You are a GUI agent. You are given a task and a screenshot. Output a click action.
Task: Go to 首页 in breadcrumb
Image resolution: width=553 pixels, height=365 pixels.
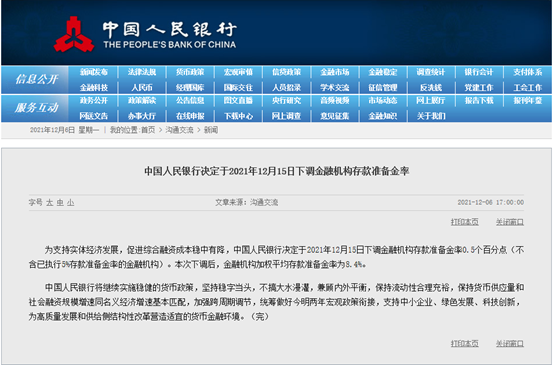click(x=148, y=130)
